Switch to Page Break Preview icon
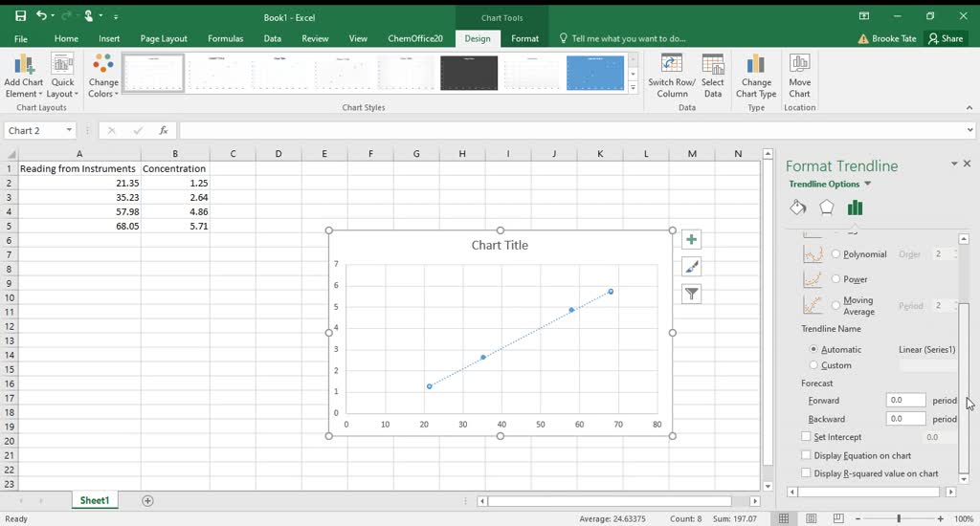The height and width of the screenshot is (526, 980). 838,518
